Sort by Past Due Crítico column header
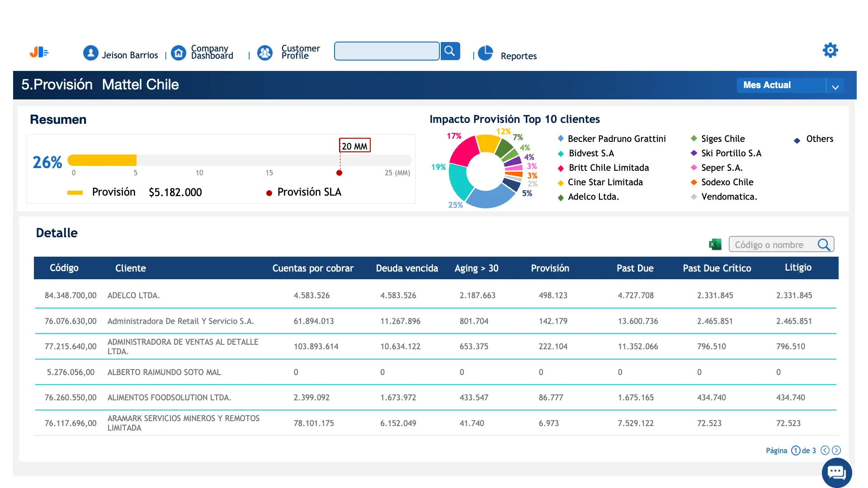Screen dimensions: 868x488 click(x=717, y=268)
